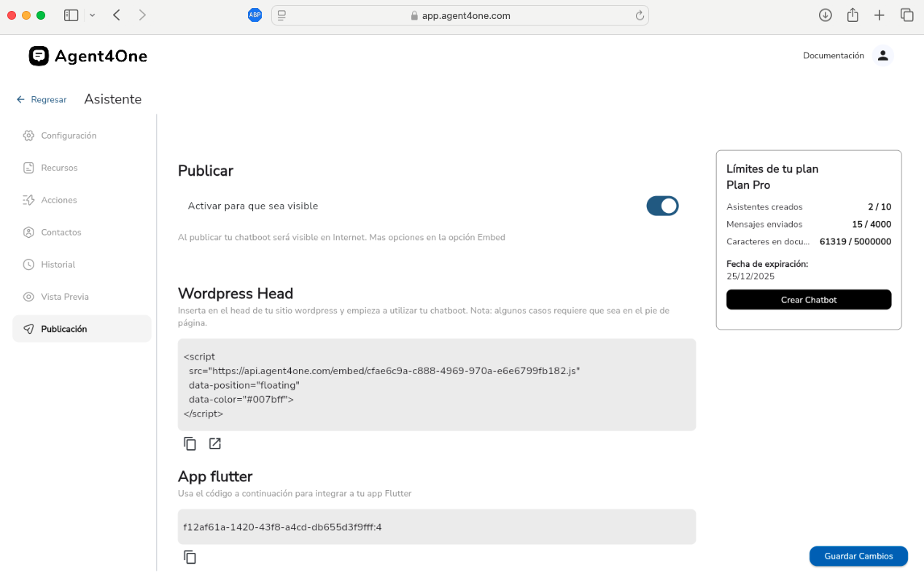Open the Configuración section

[69, 136]
